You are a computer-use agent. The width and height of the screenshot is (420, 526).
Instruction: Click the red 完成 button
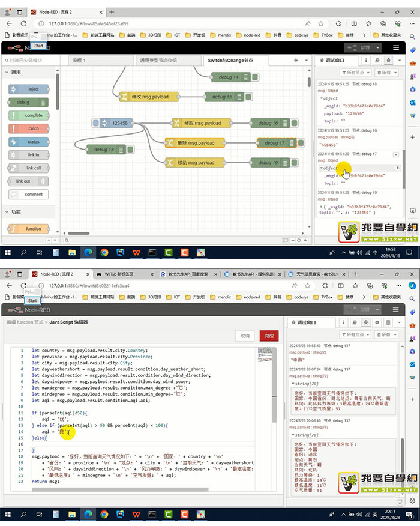269,336
